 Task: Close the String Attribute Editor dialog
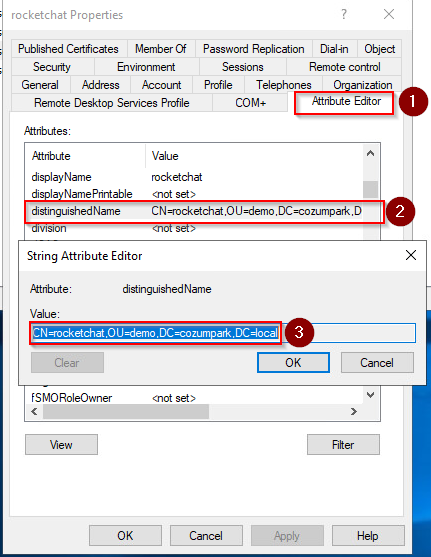click(411, 255)
